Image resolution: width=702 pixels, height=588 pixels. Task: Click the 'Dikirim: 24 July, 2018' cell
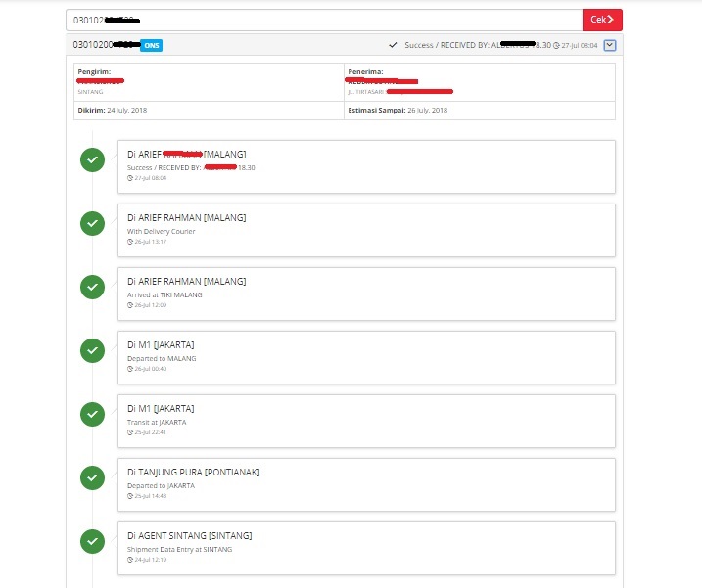tap(209, 111)
